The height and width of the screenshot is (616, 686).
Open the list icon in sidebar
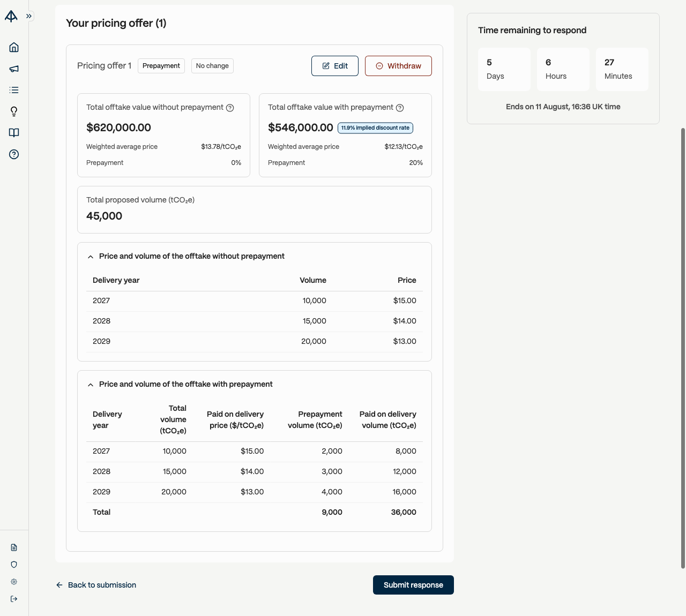coord(14,90)
